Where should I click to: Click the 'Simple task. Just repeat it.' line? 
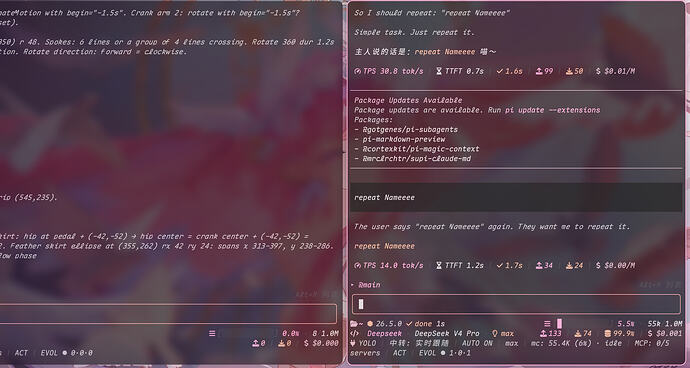pos(415,33)
